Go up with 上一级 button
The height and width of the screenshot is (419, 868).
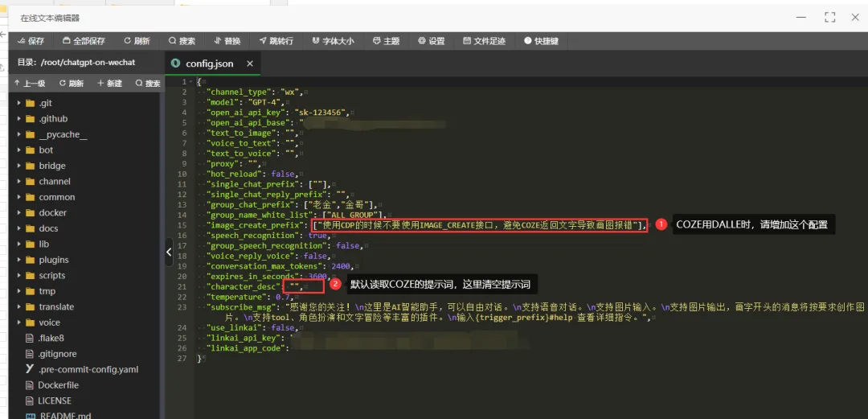coord(30,83)
